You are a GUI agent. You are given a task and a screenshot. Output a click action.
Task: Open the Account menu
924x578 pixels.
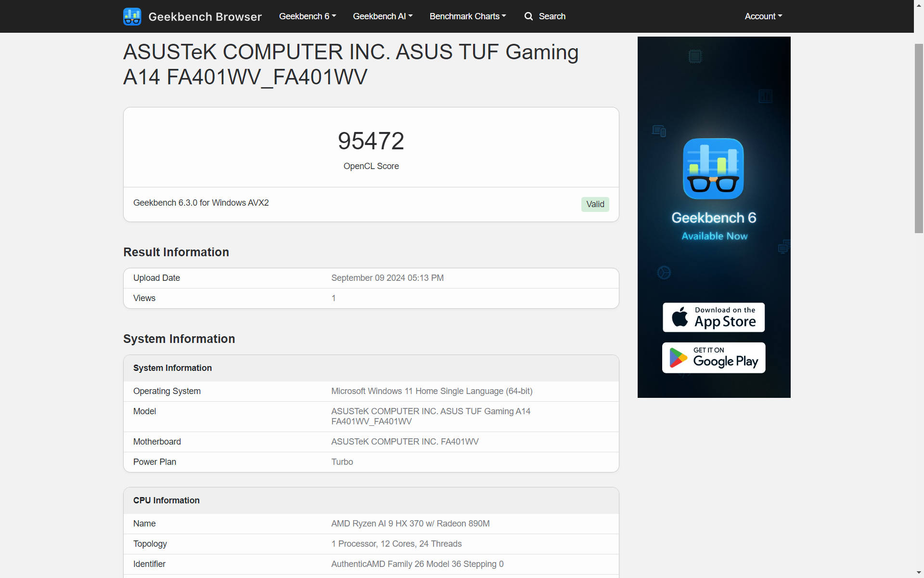[x=763, y=16]
